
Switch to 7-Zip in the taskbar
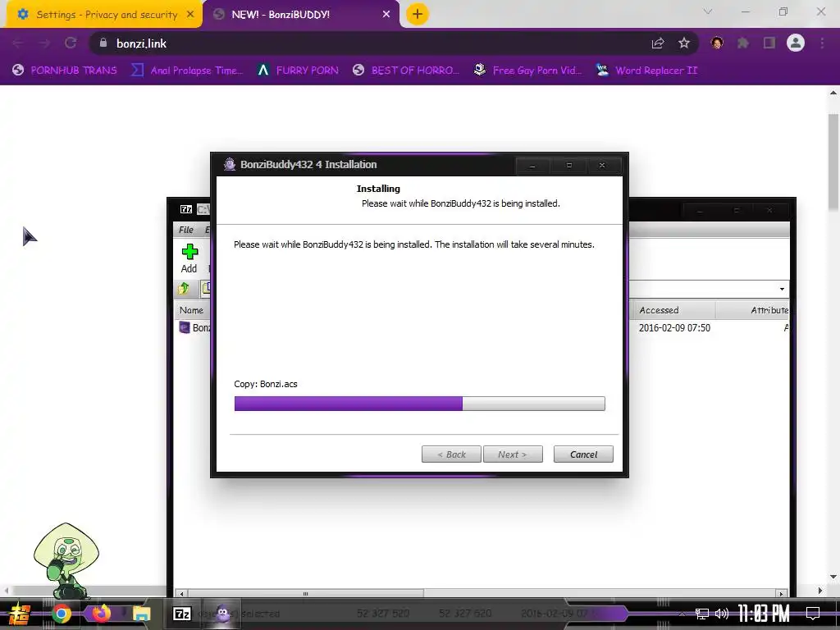click(x=182, y=614)
